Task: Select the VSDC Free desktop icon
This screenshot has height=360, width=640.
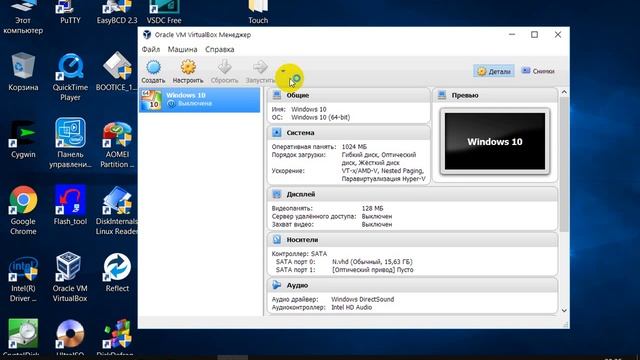Action: coord(164,12)
